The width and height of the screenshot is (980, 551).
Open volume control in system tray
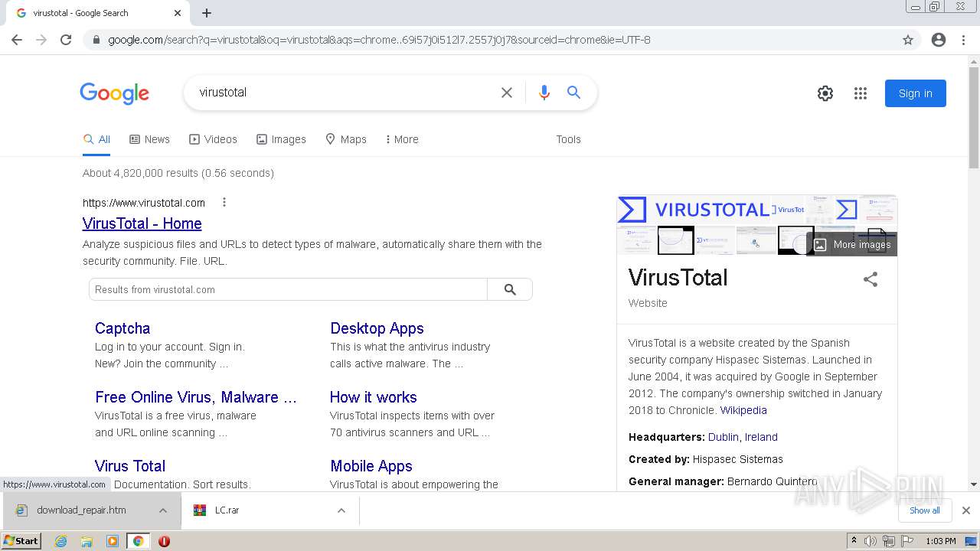point(871,541)
